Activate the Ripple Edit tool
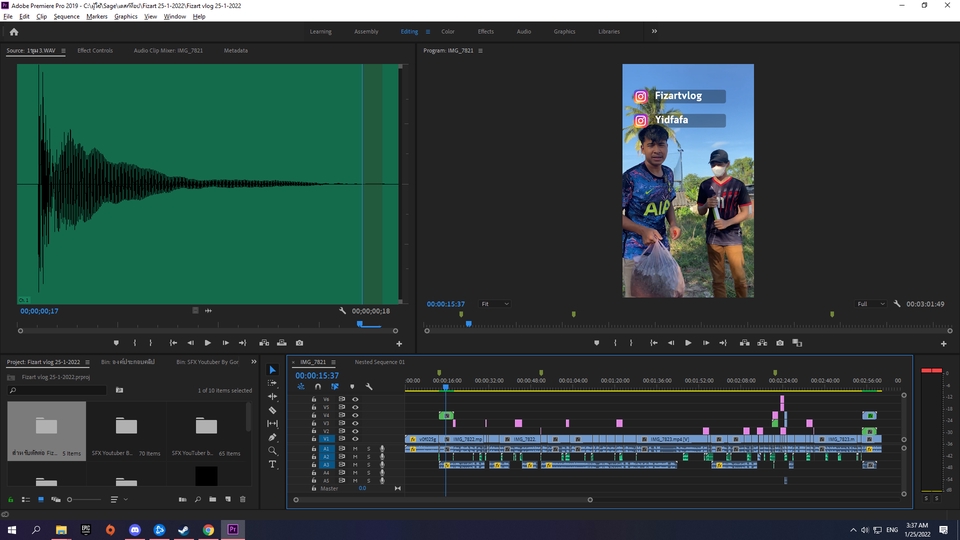The width and height of the screenshot is (960, 540). coord(272,396)
